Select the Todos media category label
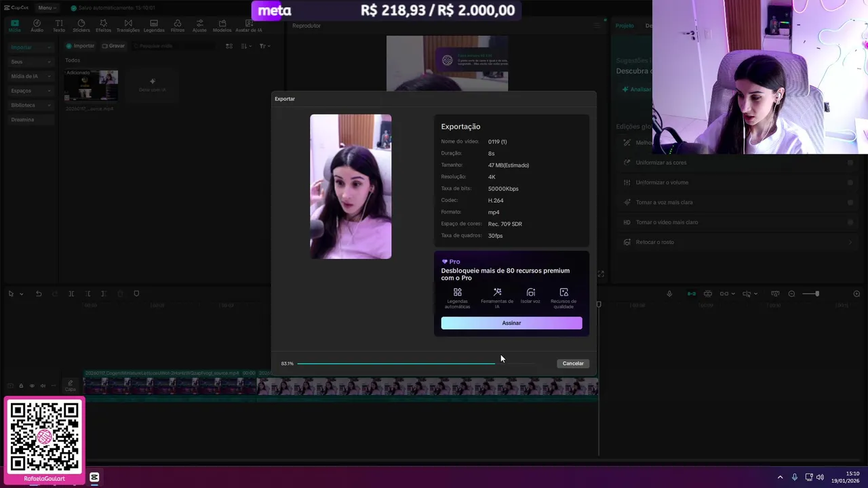This screenshot has width=868, height=488. tap(73, 60)
